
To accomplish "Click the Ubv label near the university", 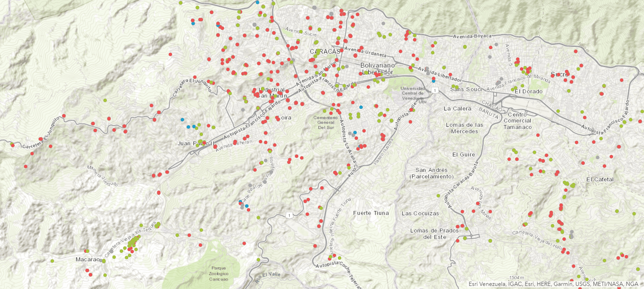I will (x=422, y=102).
